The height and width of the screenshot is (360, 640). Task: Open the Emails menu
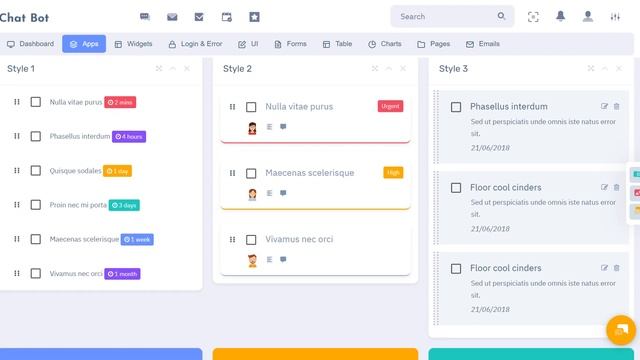coord(483,44)
